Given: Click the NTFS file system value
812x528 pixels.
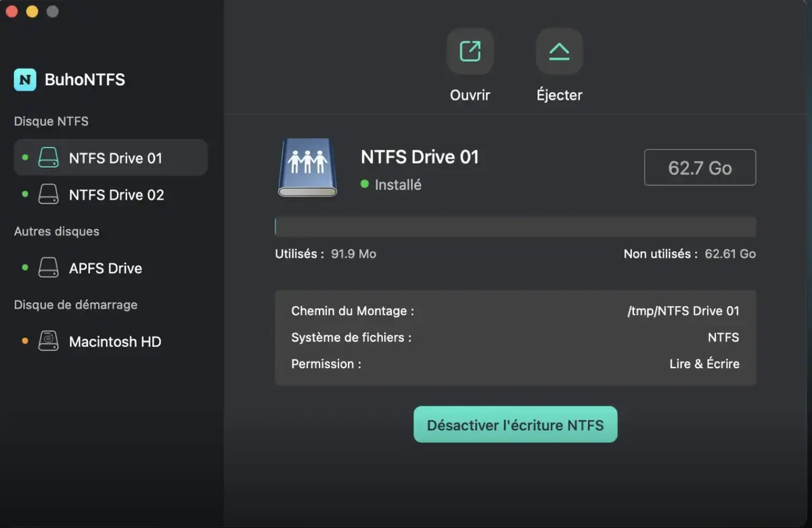Looking at the screenshot, I should coord(723,337).
